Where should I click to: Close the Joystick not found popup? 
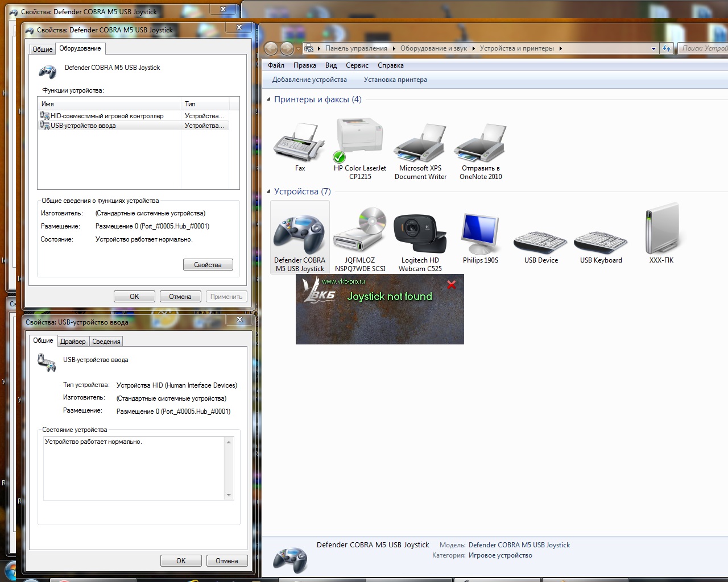click(452, 285)
